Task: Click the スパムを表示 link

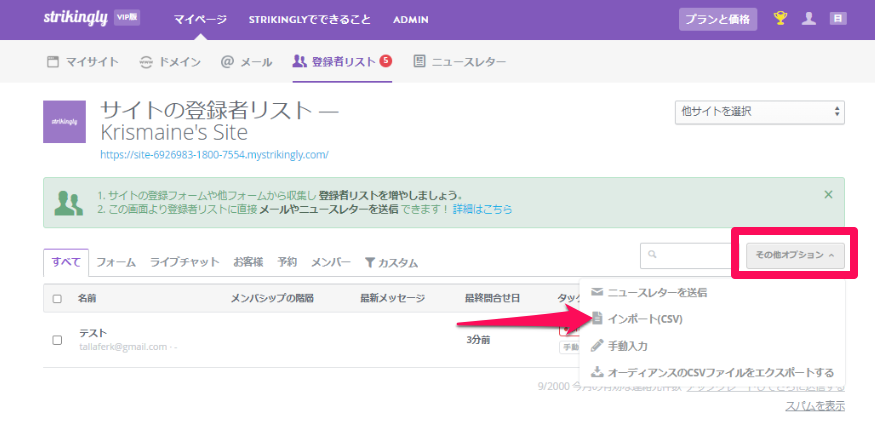Action: click(x=815, y=406)
